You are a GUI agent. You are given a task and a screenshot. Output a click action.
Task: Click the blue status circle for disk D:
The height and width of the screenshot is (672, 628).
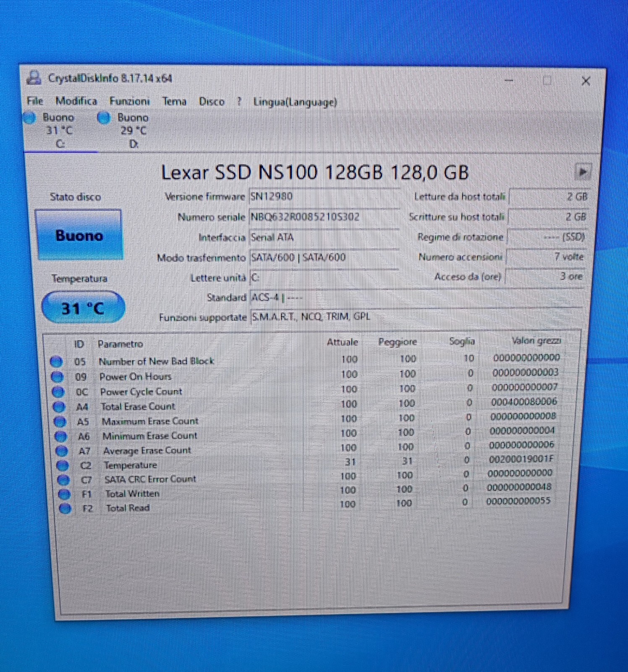coord(104,118)
